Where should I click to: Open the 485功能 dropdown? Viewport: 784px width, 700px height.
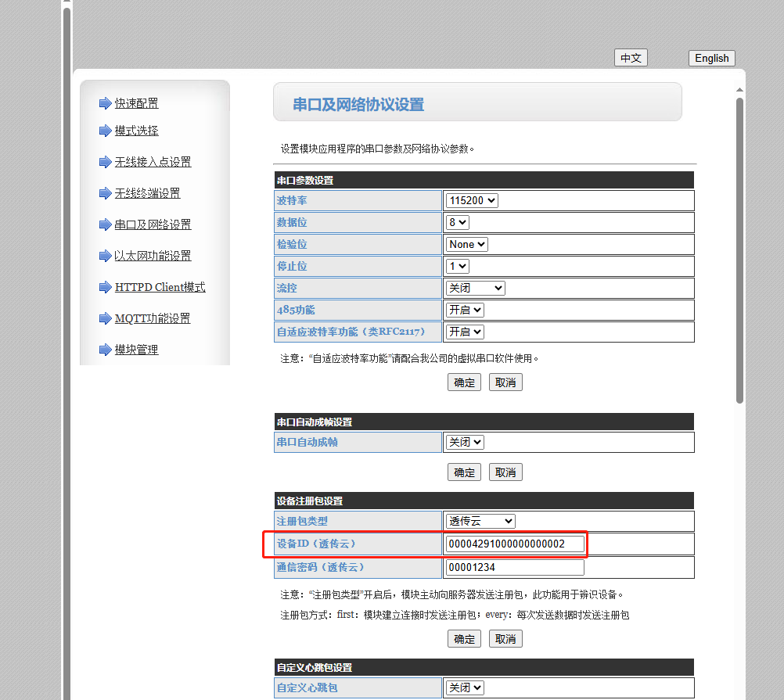tap(465, 310)
